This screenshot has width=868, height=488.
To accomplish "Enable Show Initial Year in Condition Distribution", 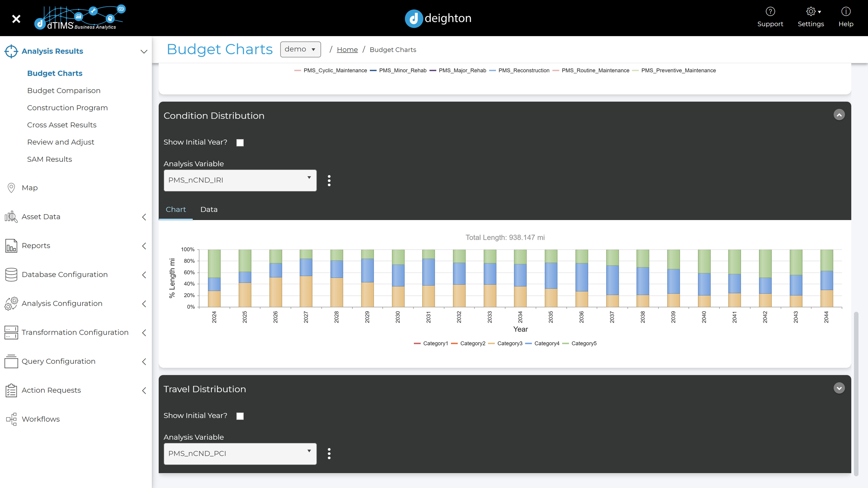I will coord(240,143).
